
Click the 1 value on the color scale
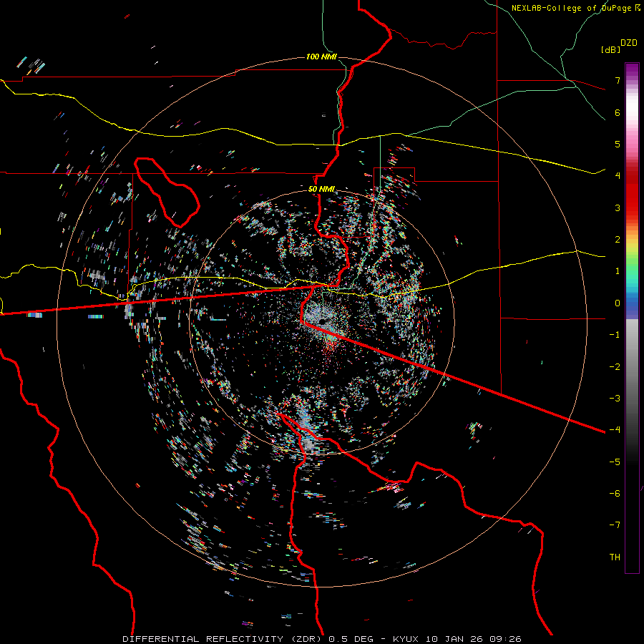click(618, 271)
